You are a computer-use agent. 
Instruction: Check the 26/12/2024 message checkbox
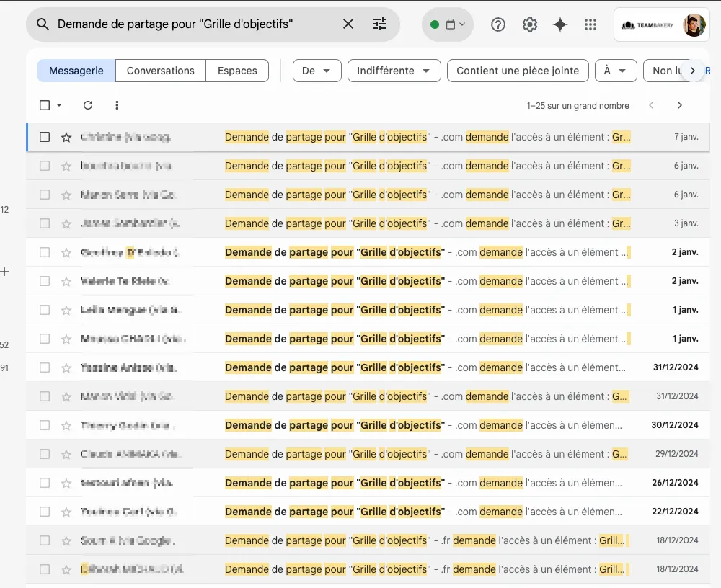(x=45, y=483)
